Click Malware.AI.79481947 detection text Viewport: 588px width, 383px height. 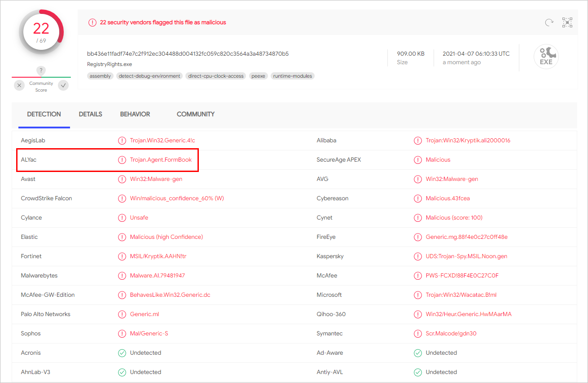[x=158, y=276]
